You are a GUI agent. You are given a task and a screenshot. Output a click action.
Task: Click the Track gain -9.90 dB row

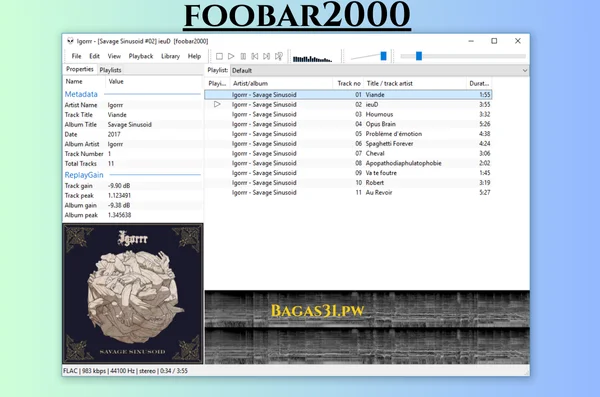point(133,186)
